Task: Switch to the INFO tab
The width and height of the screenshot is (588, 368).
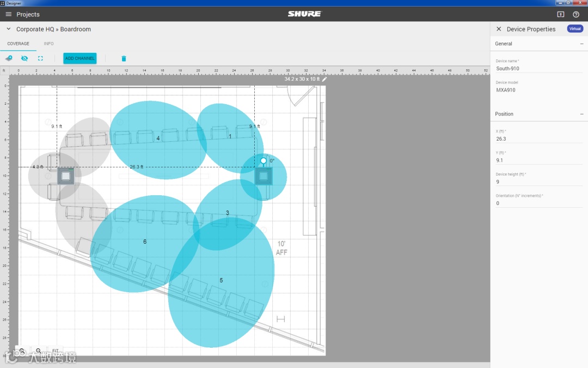Action: click(x=49, y=44)
